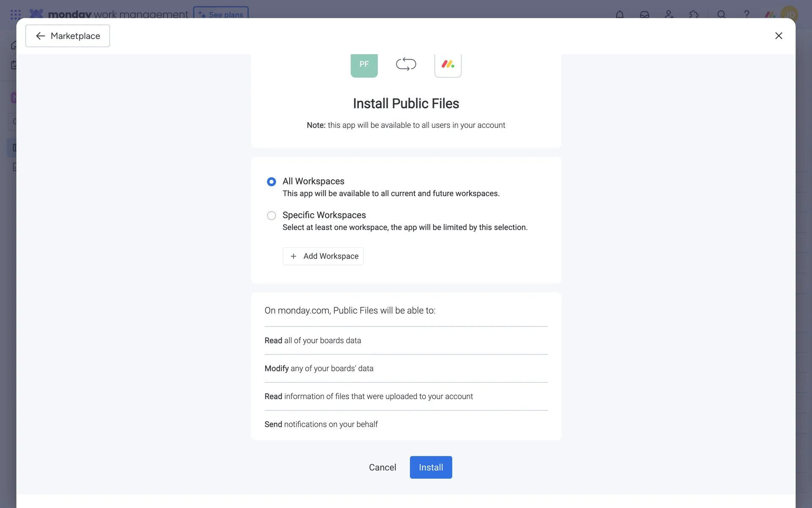Click the notifications bell icon
This screenshot has width=812, height=508.
620,14
